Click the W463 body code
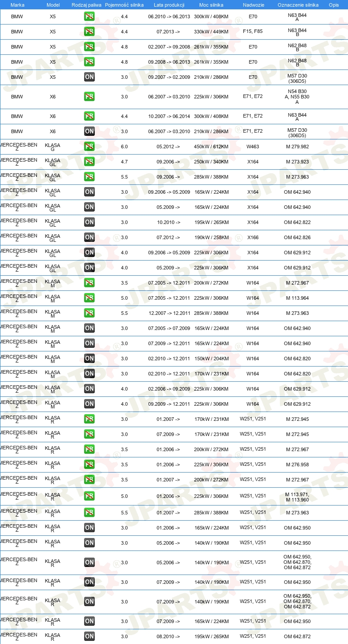This screenshot has height=644, width=348. pyautogui.click(x=253, y=147)
